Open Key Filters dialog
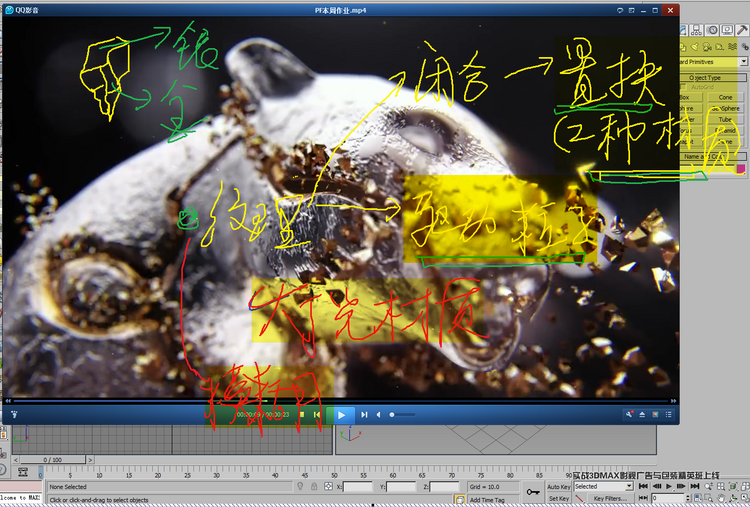The image size is (750, 507). click(x=609, y=498)
